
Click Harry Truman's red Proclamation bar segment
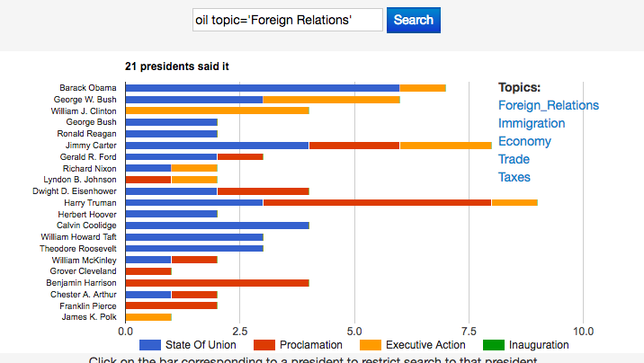[377, 203]
